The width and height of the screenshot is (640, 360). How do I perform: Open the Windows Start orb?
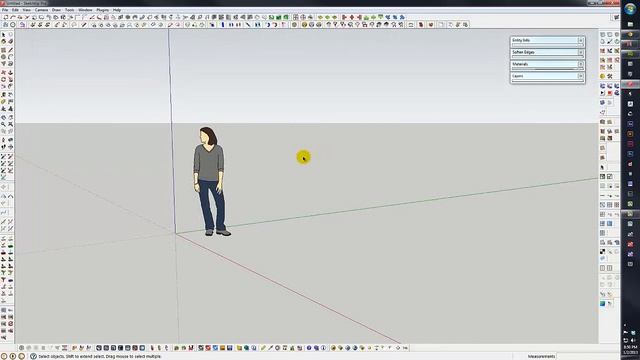pos(630,9)
